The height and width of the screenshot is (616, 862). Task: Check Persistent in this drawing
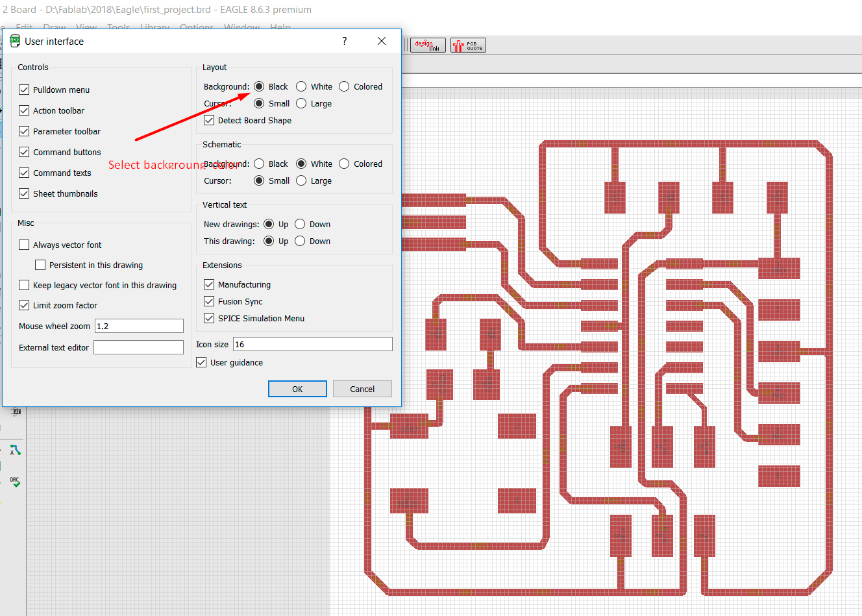[40, 265]
